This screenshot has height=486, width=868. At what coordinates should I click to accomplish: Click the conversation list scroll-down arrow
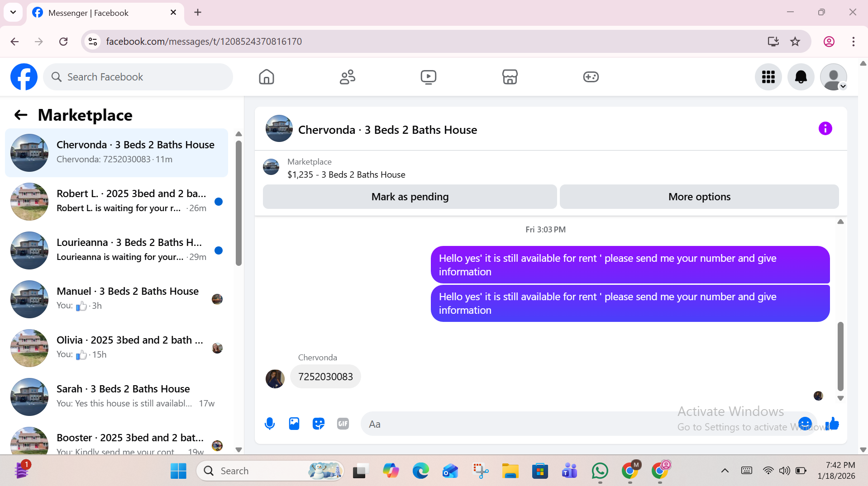(x=238, y=450)
